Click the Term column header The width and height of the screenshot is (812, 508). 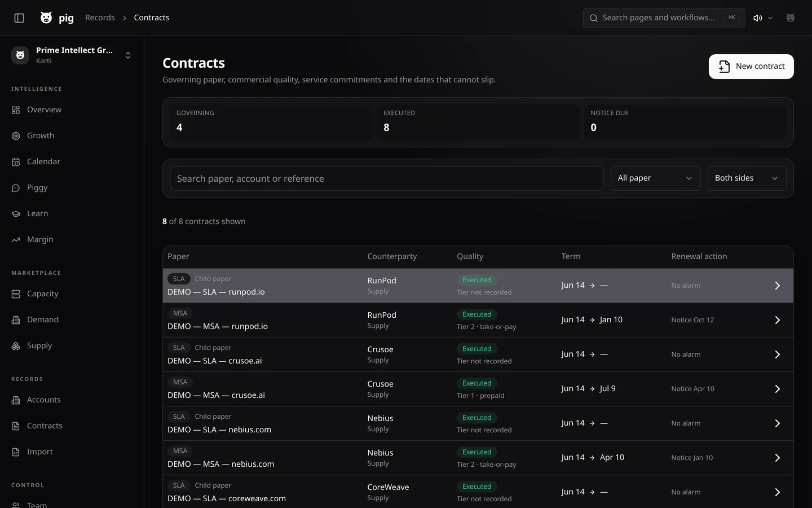[571, 257]
